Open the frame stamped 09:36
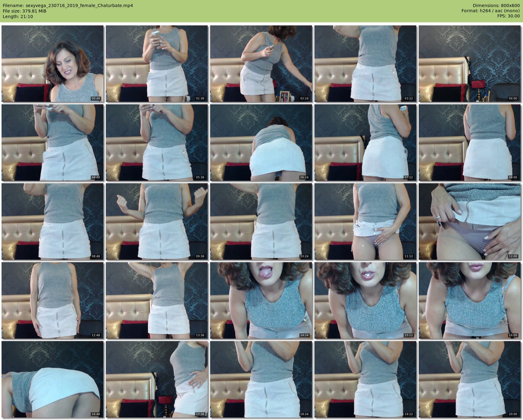Screen dimensions: 523x420 point(157,221)
